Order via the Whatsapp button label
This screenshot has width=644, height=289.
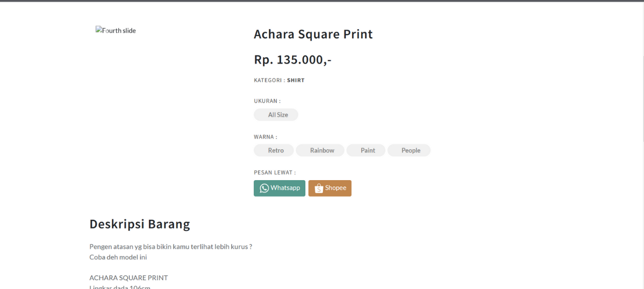285,188
